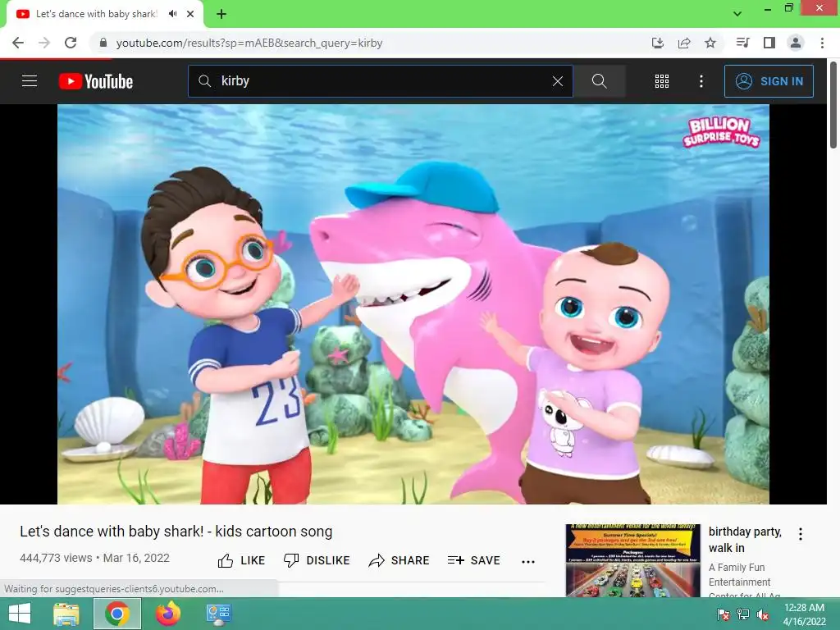Share the baby shark video

(399, 560)
